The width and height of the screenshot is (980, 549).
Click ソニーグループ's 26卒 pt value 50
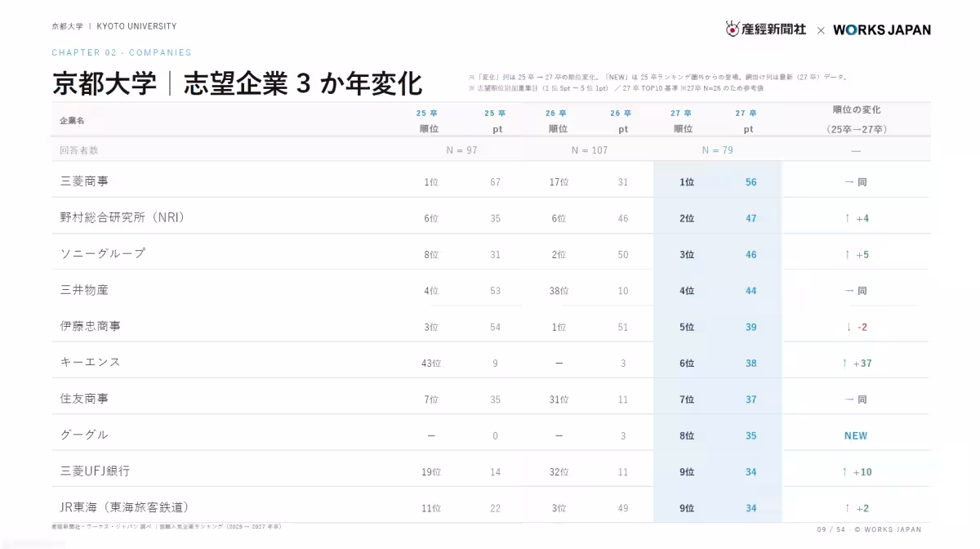coord(623,255)
